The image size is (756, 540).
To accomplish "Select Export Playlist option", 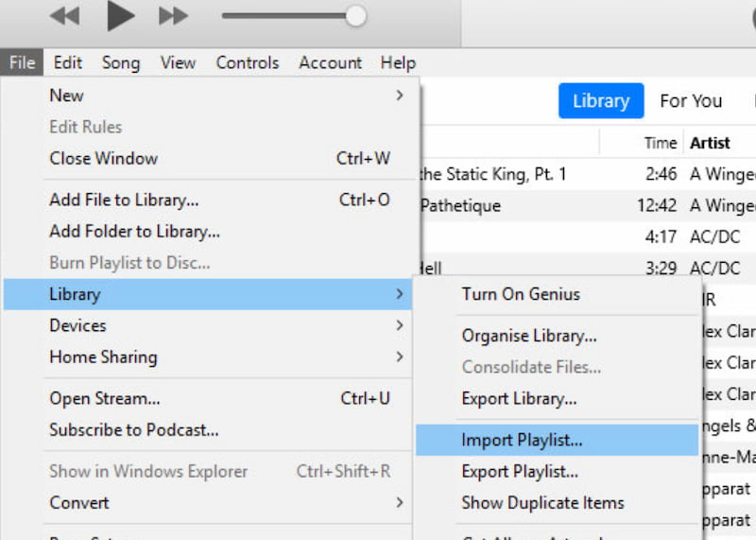I will coord(557,472).
